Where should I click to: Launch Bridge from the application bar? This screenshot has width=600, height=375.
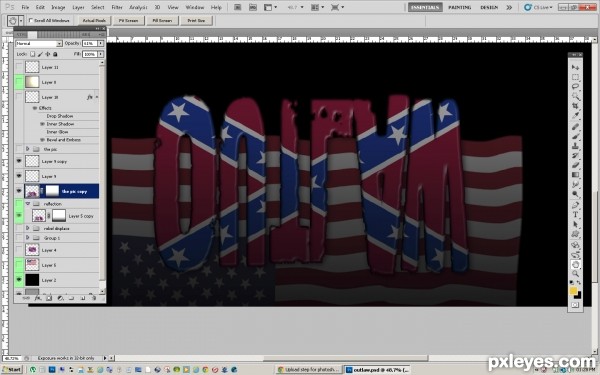[237, 7]
